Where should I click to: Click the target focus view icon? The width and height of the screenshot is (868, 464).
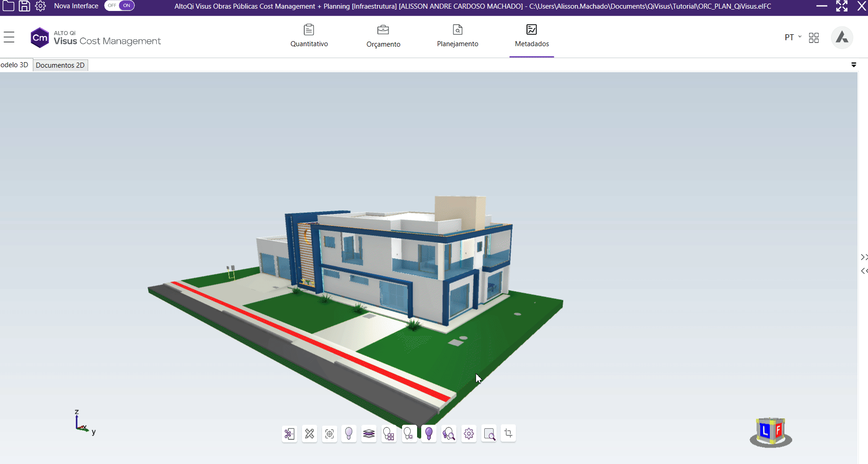329,433
